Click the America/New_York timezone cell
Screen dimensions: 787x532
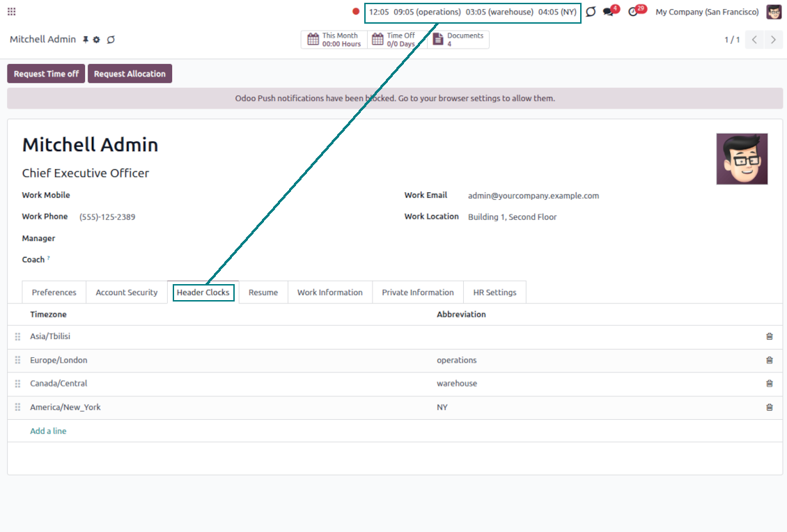click(229, 407)
